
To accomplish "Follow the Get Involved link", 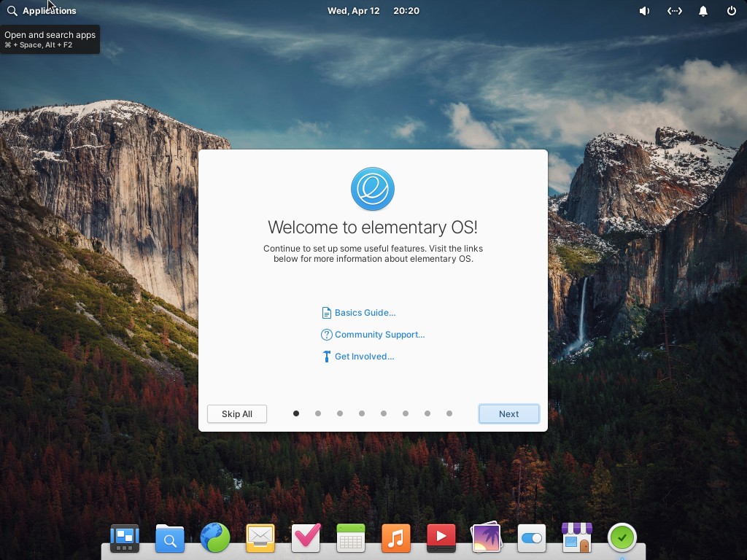I will [x=358, y=356].
